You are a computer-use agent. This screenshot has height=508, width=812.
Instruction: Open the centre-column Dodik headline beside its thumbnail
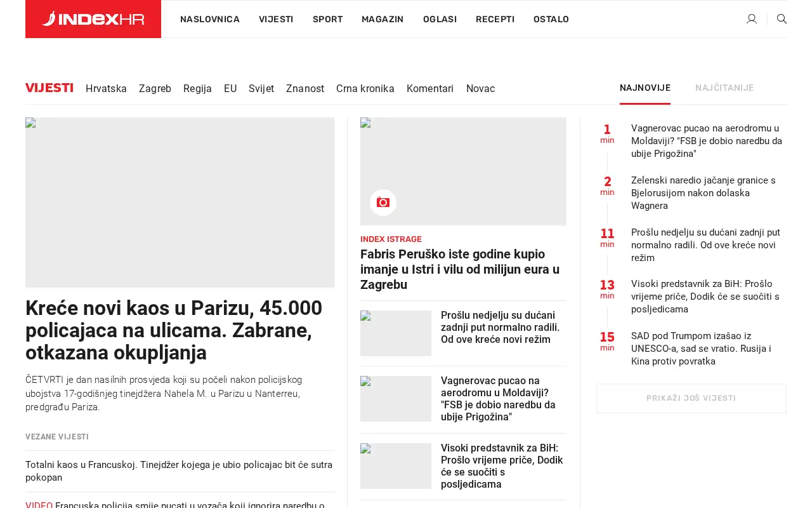(x=502, y=466)
